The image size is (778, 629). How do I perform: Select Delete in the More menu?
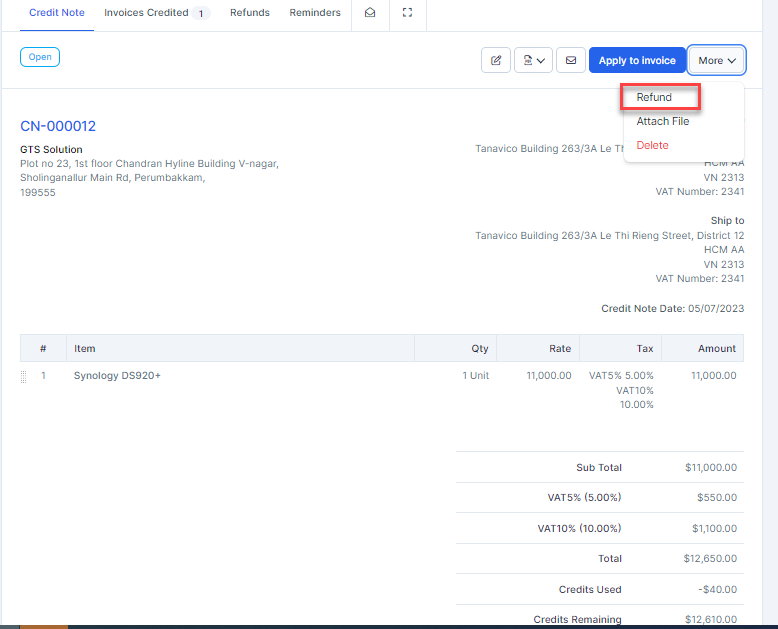point(652,145)
